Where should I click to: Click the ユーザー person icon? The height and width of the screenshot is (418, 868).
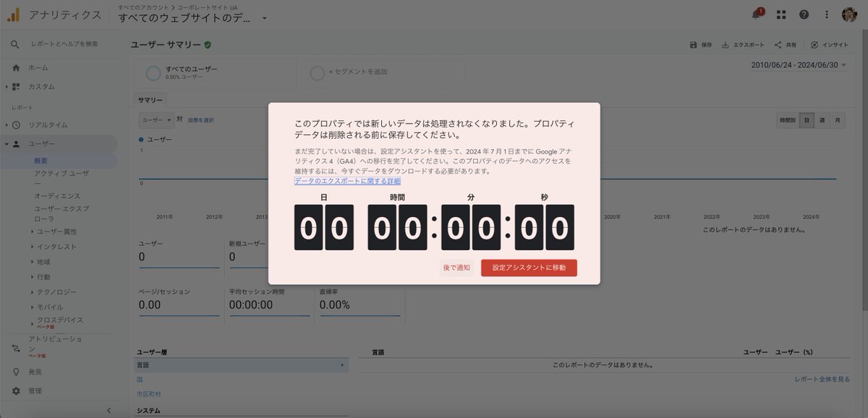click(16, 144)
